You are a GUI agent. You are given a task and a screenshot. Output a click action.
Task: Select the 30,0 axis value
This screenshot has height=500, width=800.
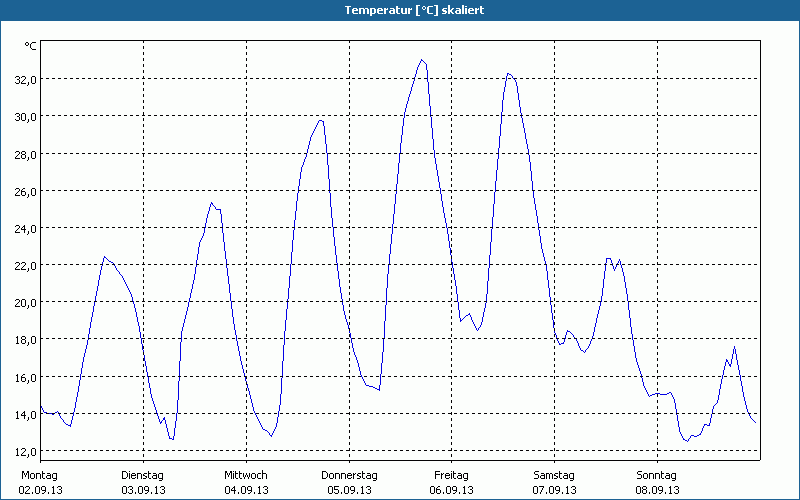26,117
